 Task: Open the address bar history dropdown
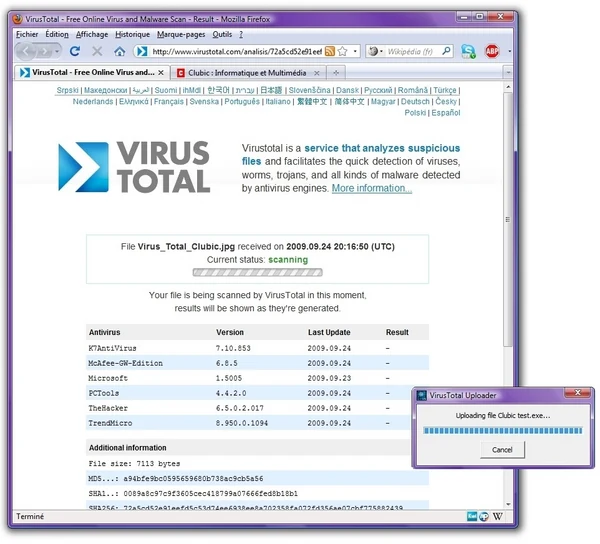click(355, 51)
